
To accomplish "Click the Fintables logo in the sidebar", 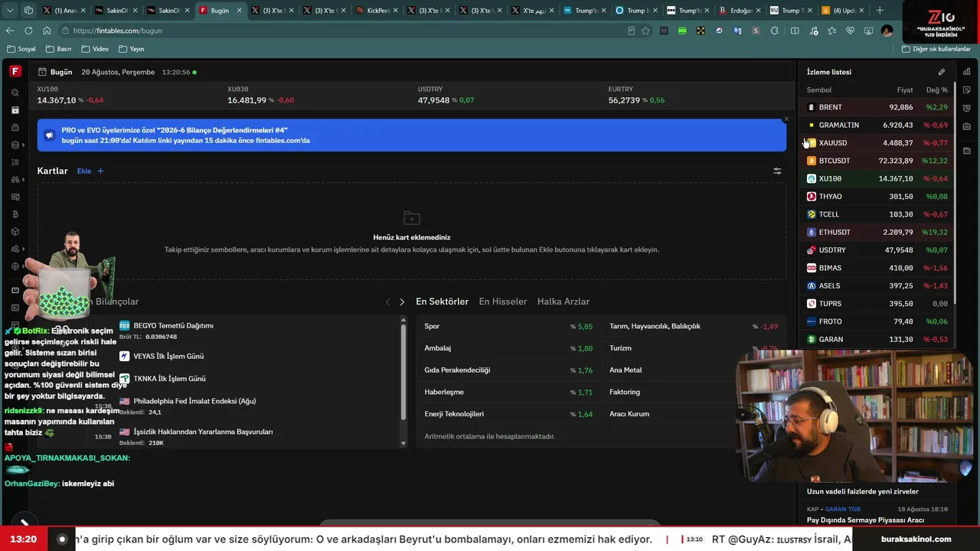I will (x=15, y=71).
